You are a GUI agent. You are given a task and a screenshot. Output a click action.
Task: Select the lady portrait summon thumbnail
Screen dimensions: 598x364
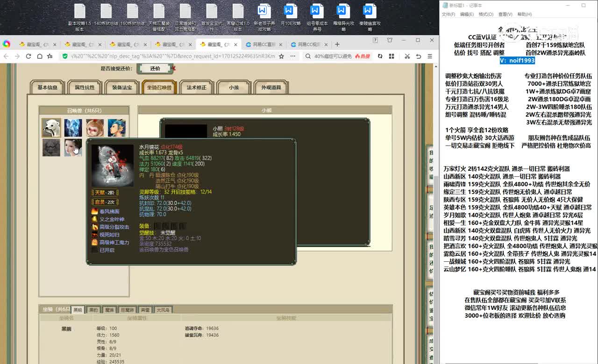click(73, 147)
